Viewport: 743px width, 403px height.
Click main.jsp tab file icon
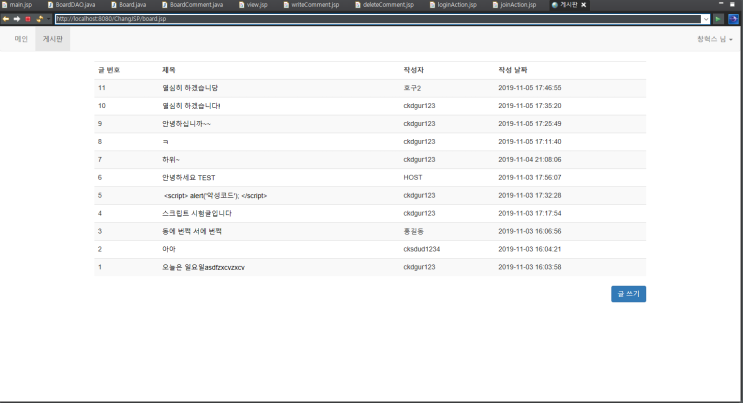[5, 5]
